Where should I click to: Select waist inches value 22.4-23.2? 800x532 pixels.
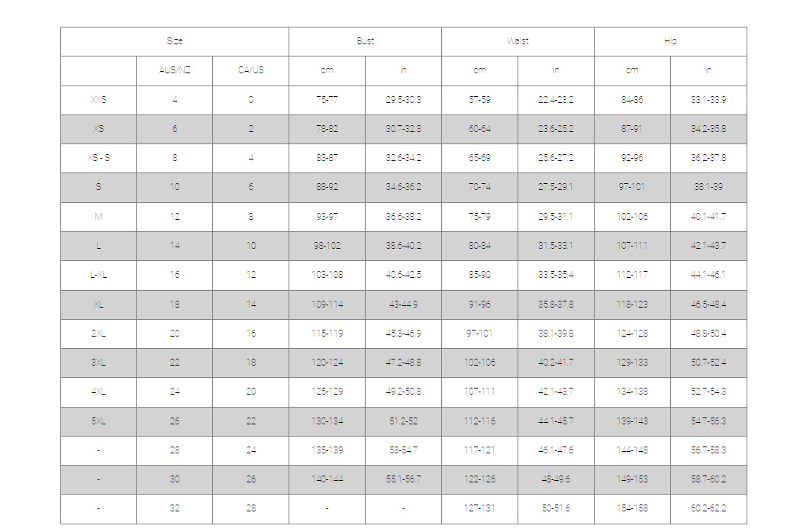[556, 100]
